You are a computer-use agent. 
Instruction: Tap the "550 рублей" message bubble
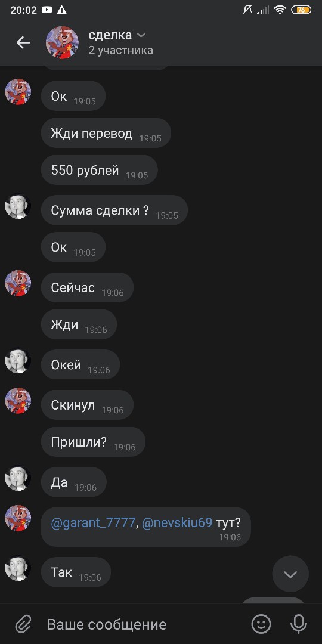(100, 170)
